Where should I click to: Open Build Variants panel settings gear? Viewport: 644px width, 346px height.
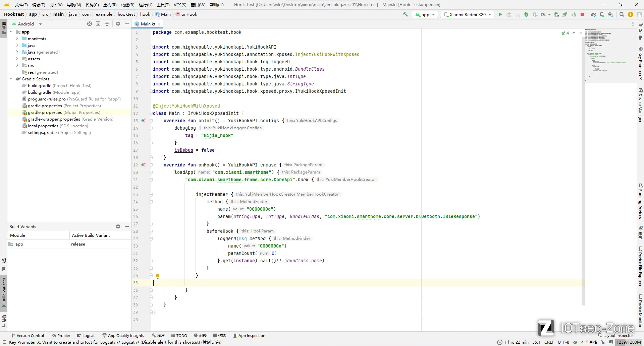(x=118, y=226)
